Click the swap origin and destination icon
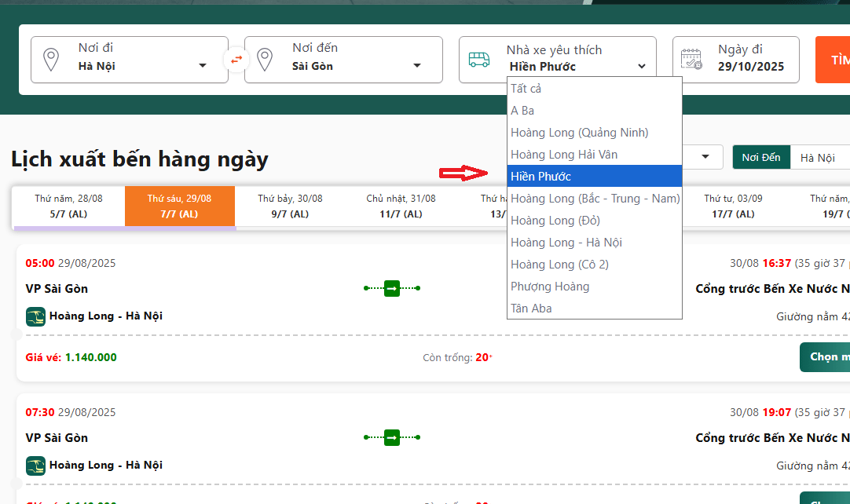The width and height of the screenshot is (850, 504). 236,60
